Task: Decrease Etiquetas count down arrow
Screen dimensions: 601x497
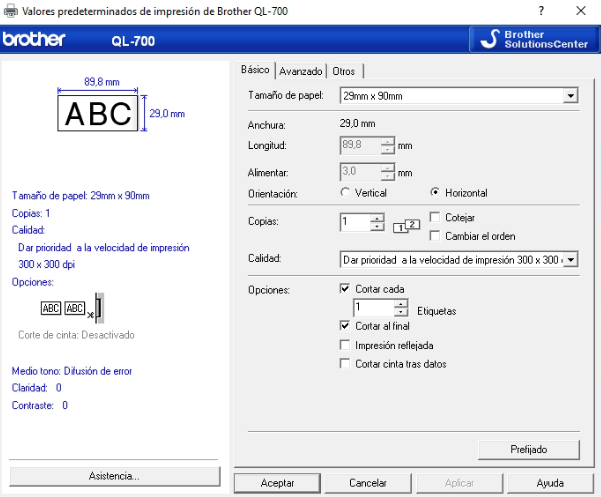Action: 401,312
